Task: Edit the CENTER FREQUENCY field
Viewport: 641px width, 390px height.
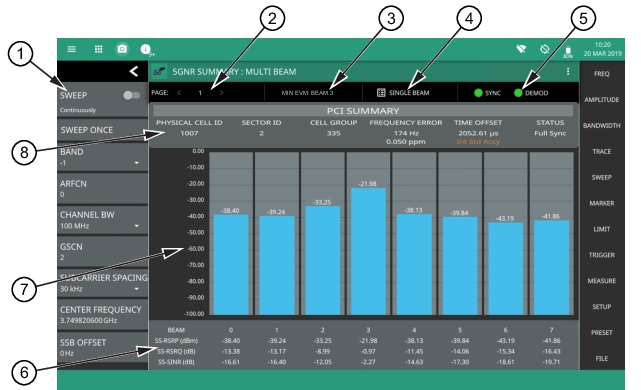Action: pyautogui.click(x=102, y=315)
